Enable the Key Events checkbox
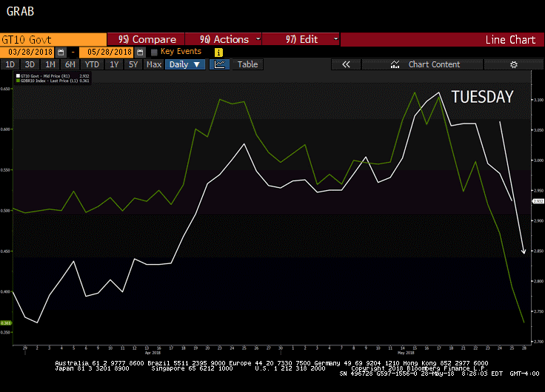Image resolution: width=545 pixels, height=392 pixels. 154,53
